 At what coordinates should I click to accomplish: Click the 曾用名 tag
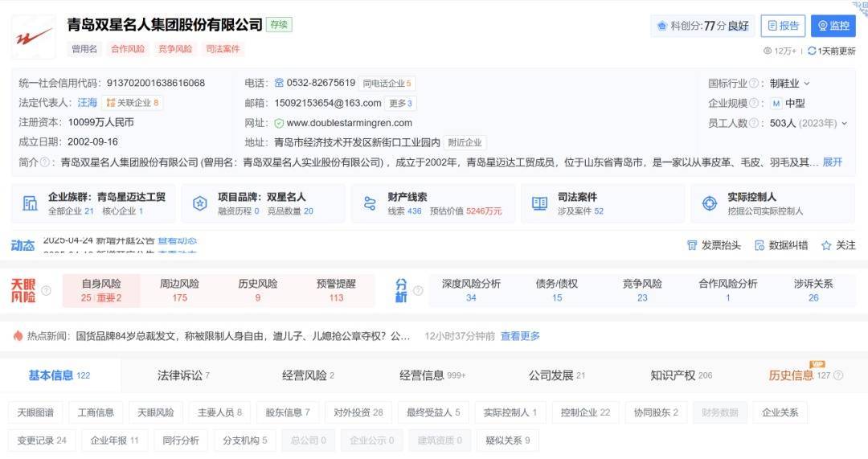[x=84, y=49]
